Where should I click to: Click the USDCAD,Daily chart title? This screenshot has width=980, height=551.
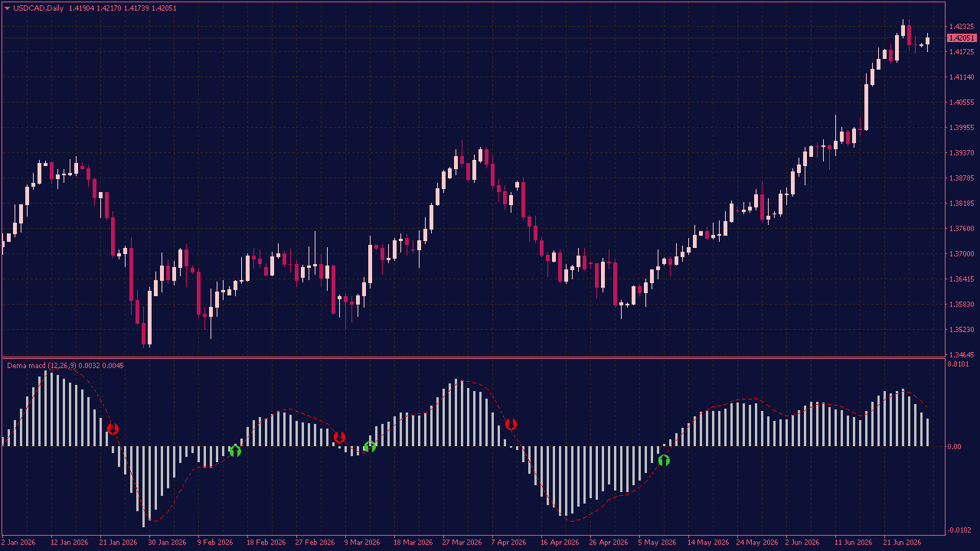tap(38, 8)
